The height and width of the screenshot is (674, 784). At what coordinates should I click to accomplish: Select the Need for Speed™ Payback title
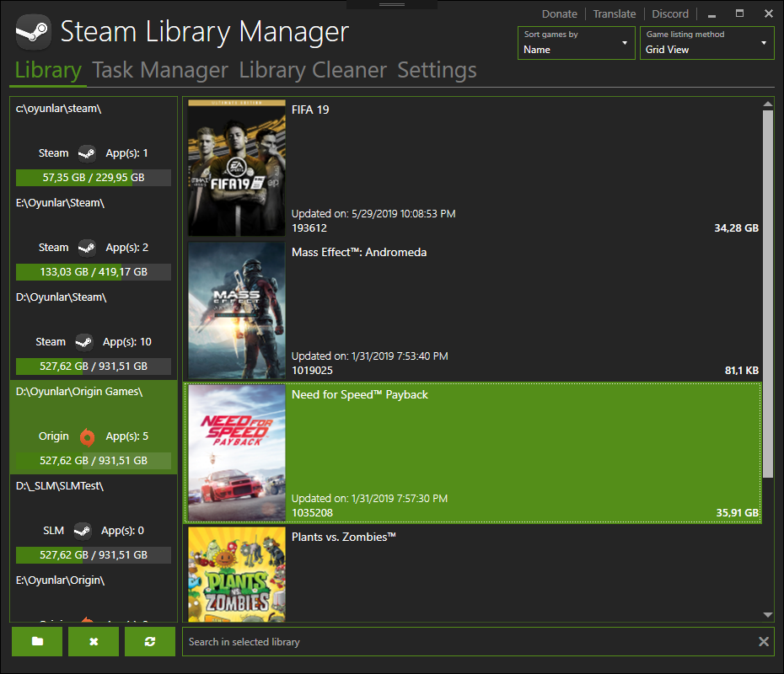coord(359,394)
